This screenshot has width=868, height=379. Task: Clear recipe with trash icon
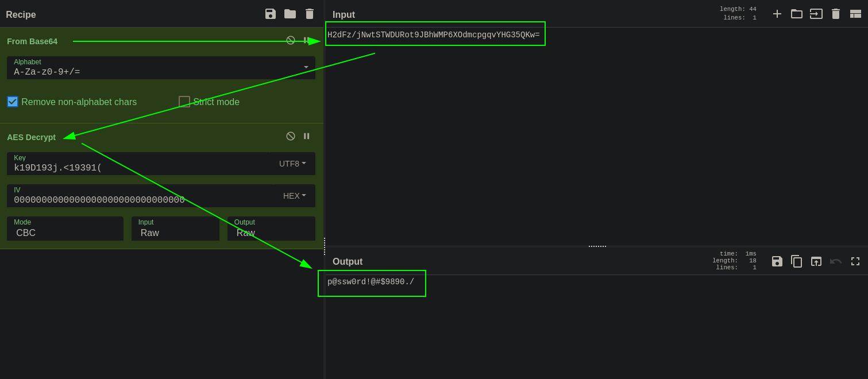310,14
